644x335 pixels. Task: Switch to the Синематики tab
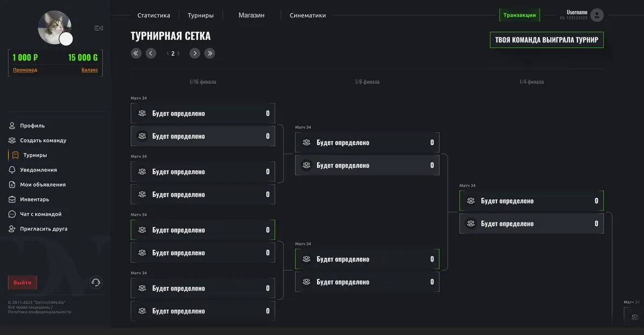pyautogui.click(x=308, y=16)
